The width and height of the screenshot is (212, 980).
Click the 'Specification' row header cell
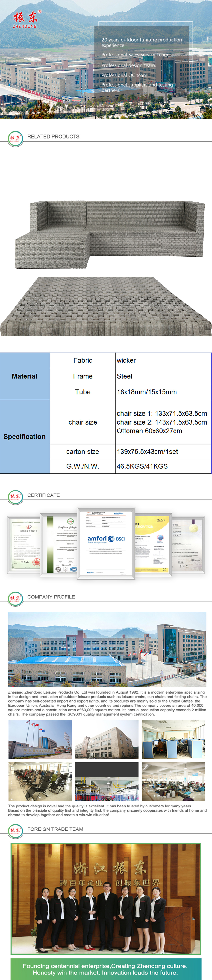click(x=25, y=437)
